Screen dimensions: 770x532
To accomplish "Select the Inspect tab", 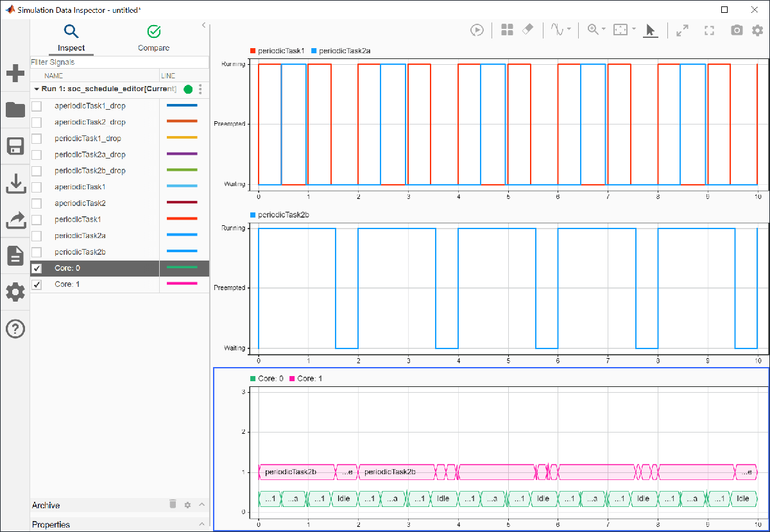I will (x=71, y=39).
